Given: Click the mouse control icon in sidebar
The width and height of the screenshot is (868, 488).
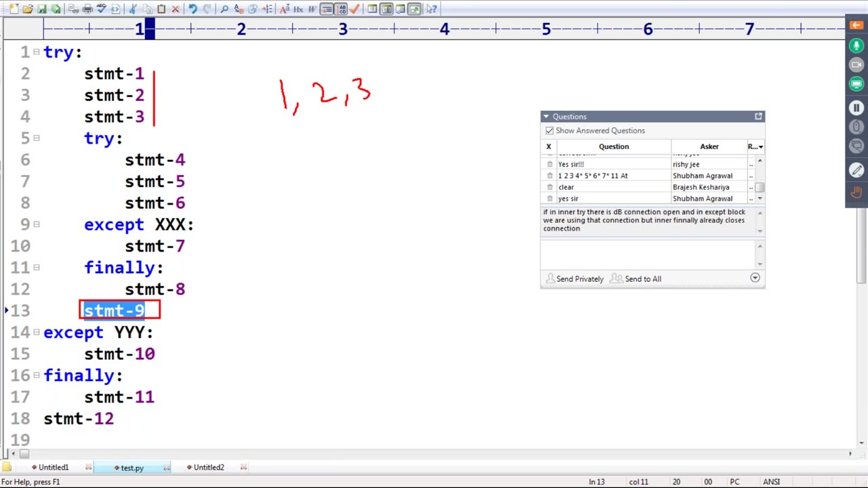Looking at the screenshot, I should point(856,127).
